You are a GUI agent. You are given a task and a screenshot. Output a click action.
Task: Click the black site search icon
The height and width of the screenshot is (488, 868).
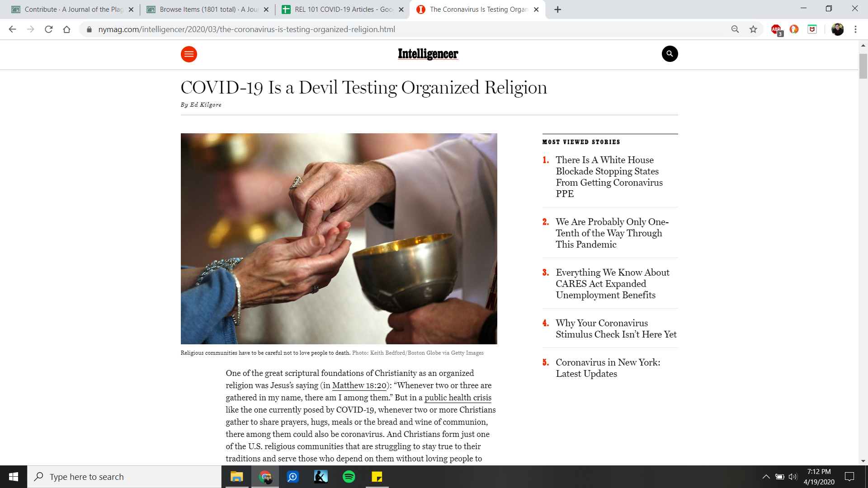[670, 54]
